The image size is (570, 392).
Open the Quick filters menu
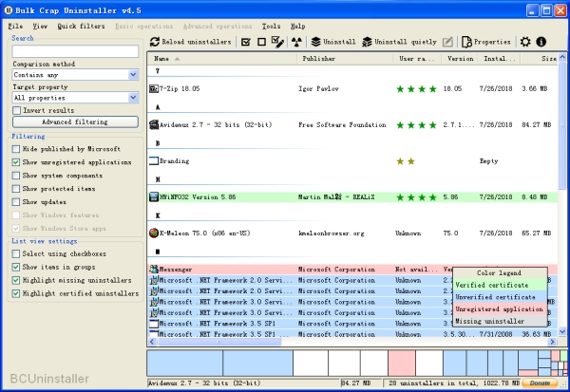81,27
